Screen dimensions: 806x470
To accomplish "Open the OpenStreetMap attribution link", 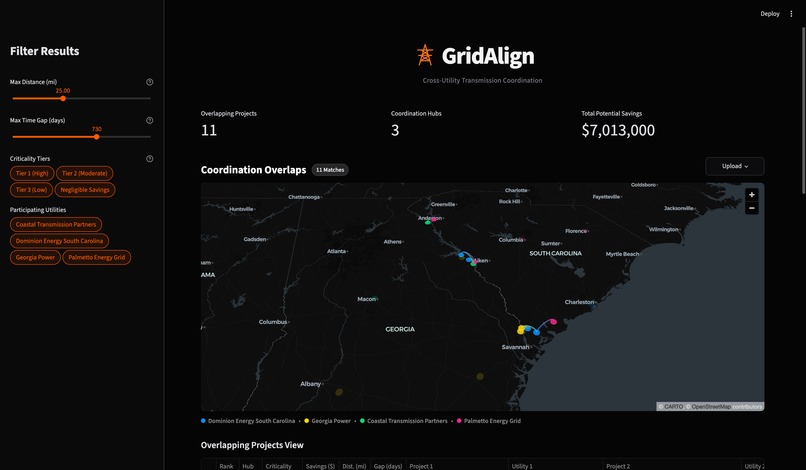I will 711,406.
